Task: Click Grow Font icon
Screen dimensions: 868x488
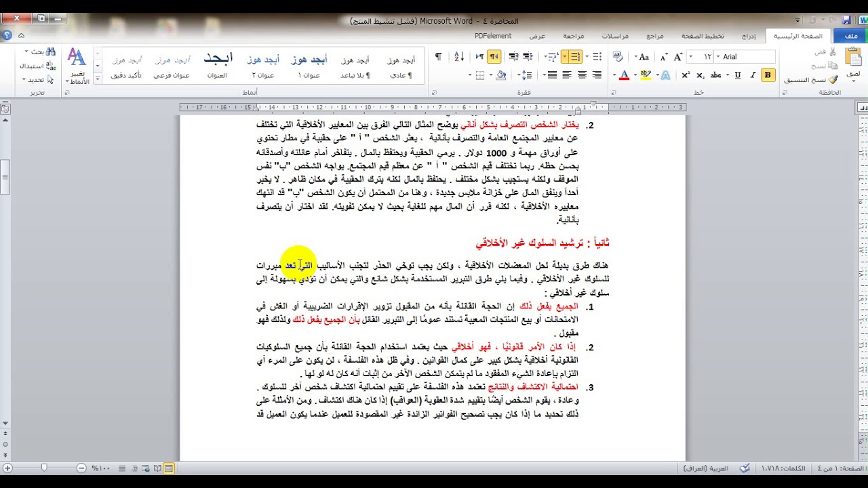Action: coord(678,57)
